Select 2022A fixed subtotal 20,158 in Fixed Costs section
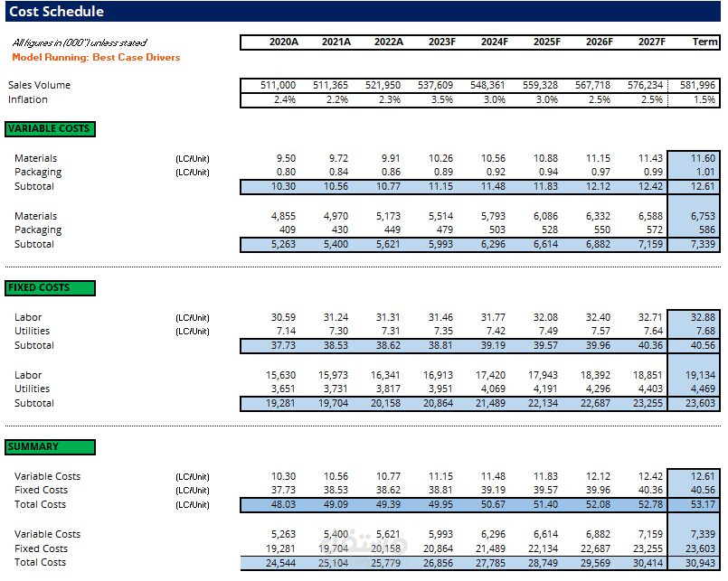This screenshot has width=728, height=581. [385, 404]
